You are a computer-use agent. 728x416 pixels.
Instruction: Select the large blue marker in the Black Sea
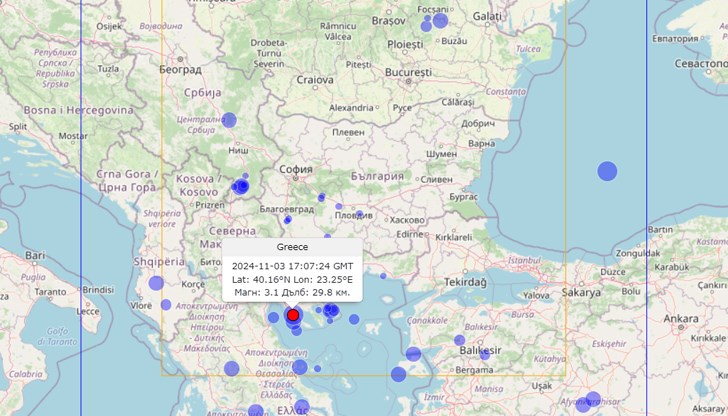(607, 171)
